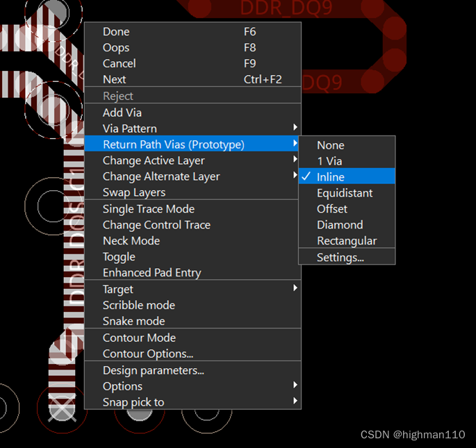This screenshot has height=448, width=476.
Task: Click Enhanced Pad Entry
Action: click(151, 273)
